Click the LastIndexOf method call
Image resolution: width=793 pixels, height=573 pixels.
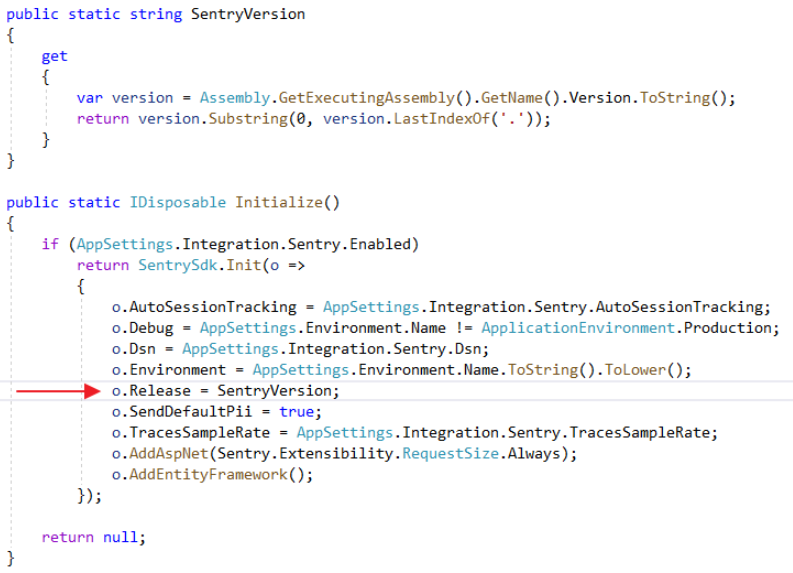point(442,119)
